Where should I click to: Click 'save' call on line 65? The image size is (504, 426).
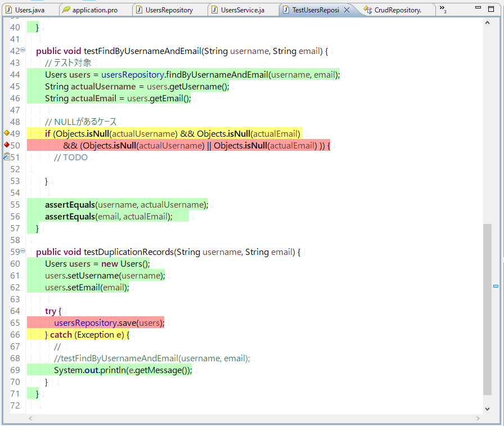pyautogui.click(x=128, y=323)
